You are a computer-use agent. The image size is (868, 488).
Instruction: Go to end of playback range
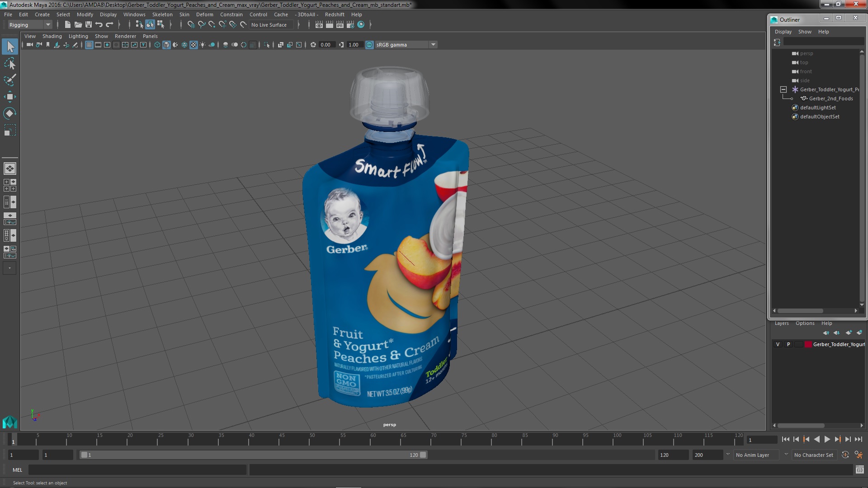(858, 439)
